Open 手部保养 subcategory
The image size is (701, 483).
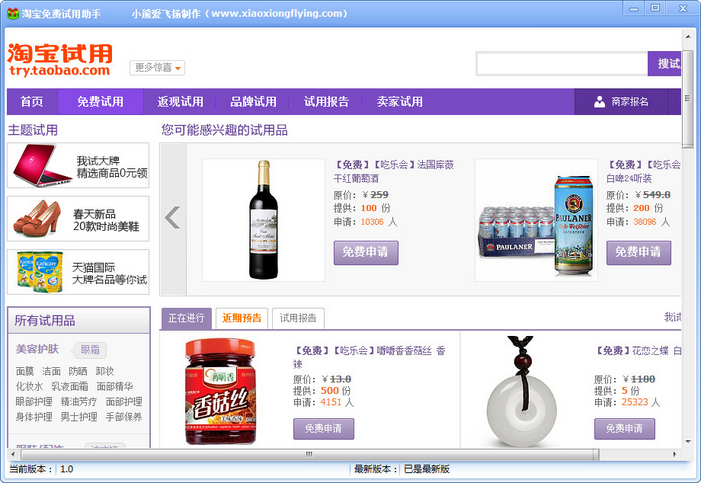click(124, 417)
